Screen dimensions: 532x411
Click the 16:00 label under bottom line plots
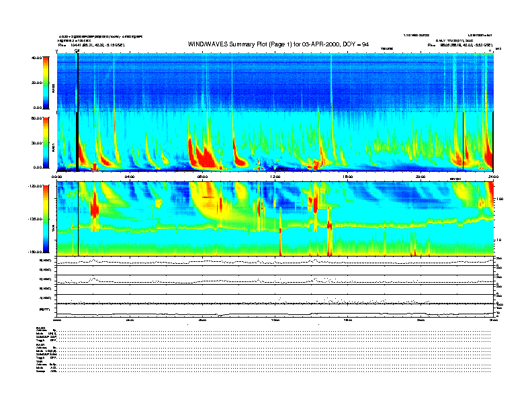click(348, 320)
